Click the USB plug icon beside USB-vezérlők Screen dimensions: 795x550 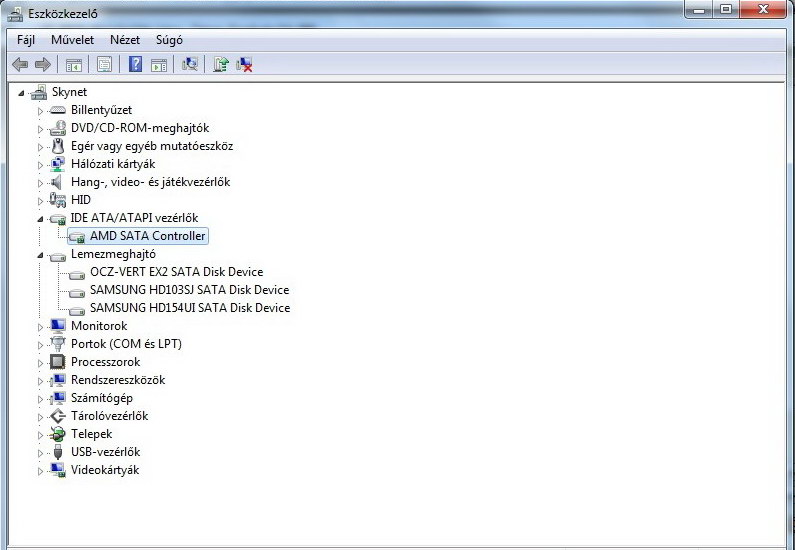click(x=58, y=452)
